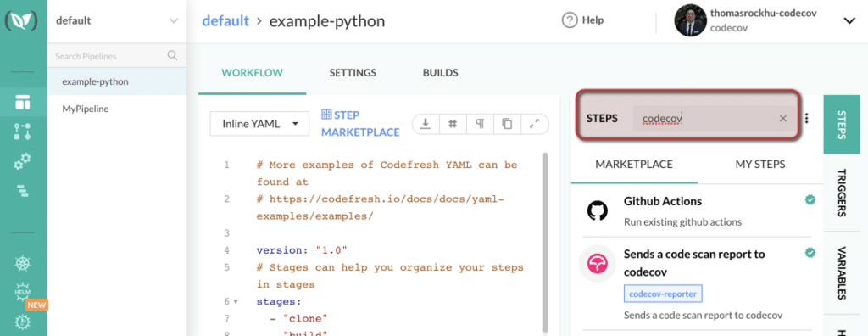Open the bottom gear-wheel sidebar icon
Screen dimensions: 868x336
pos(23,322)
